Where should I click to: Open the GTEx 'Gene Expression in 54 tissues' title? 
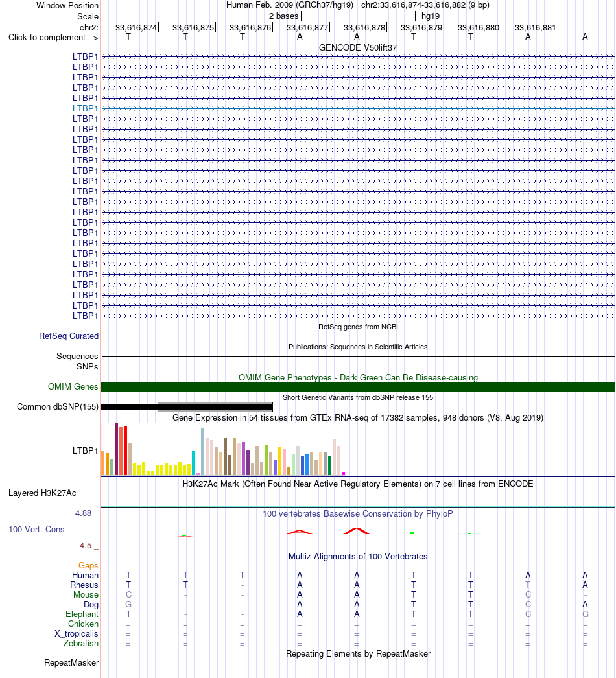click(358, 417)
